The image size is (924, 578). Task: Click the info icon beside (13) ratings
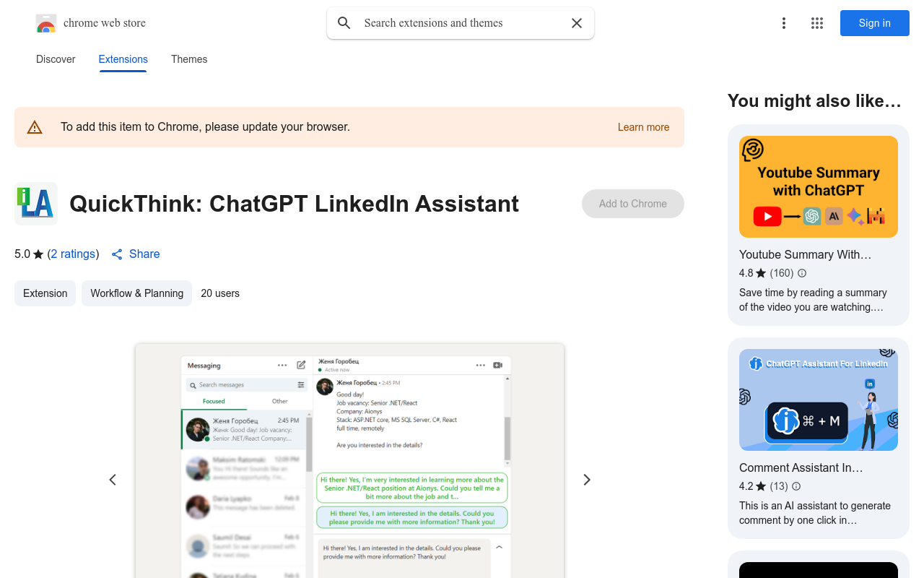pyautogui.click(x=796, y=486)
